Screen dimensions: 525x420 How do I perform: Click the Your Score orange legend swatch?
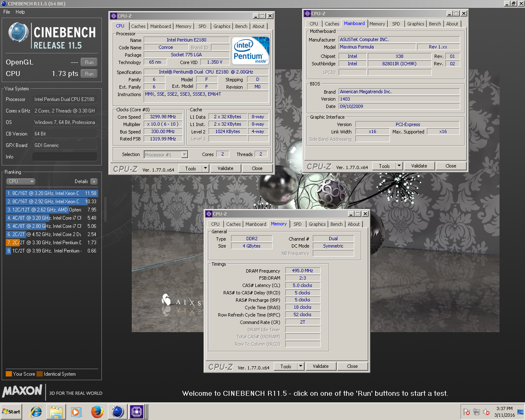tap(9, 374)
